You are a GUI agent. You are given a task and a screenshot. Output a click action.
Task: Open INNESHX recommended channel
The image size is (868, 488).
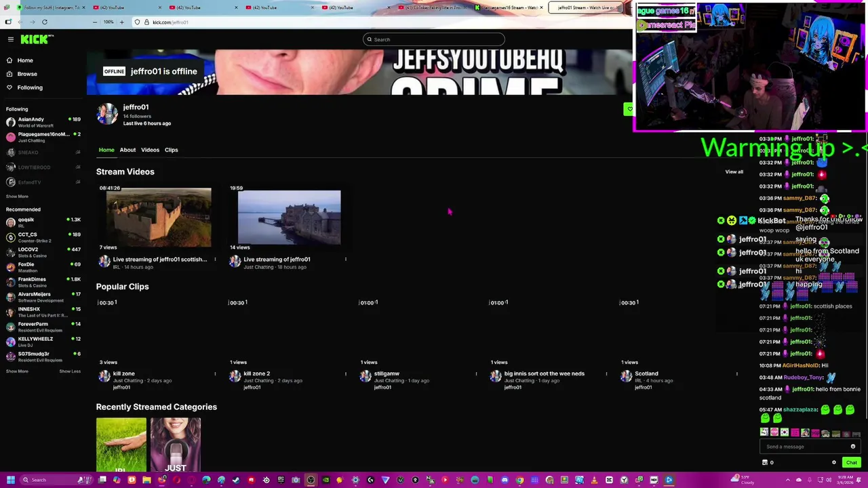(x=43, y=312)
